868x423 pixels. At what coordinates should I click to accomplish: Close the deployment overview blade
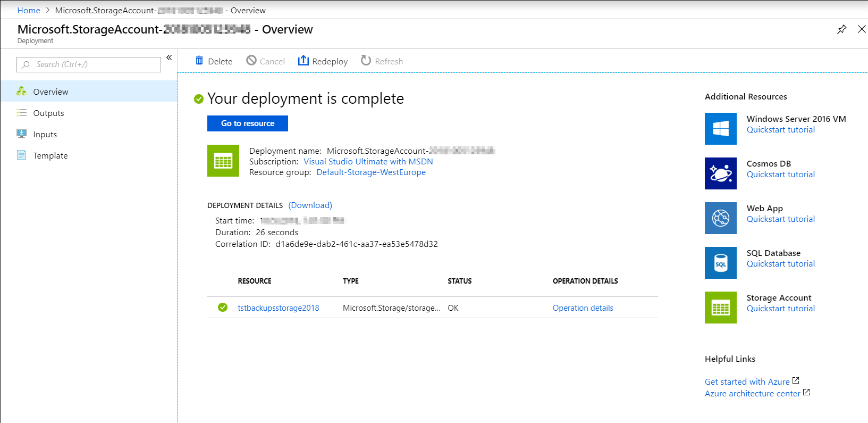point(862,29)
